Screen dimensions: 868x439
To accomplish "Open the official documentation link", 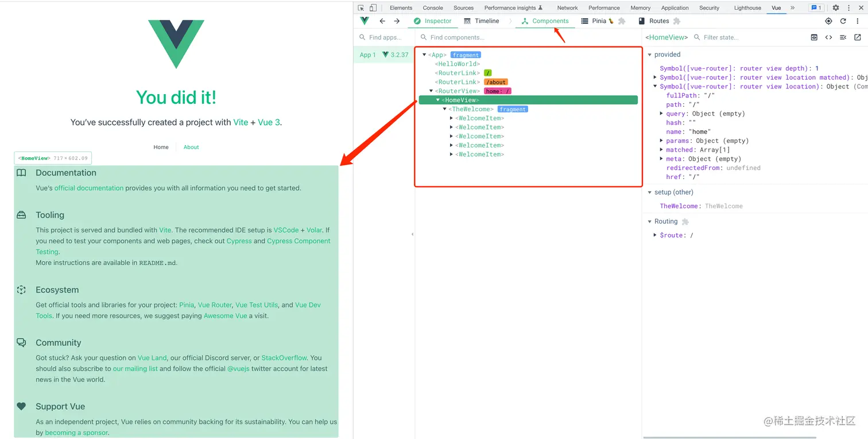I will (x=89, y=188).
